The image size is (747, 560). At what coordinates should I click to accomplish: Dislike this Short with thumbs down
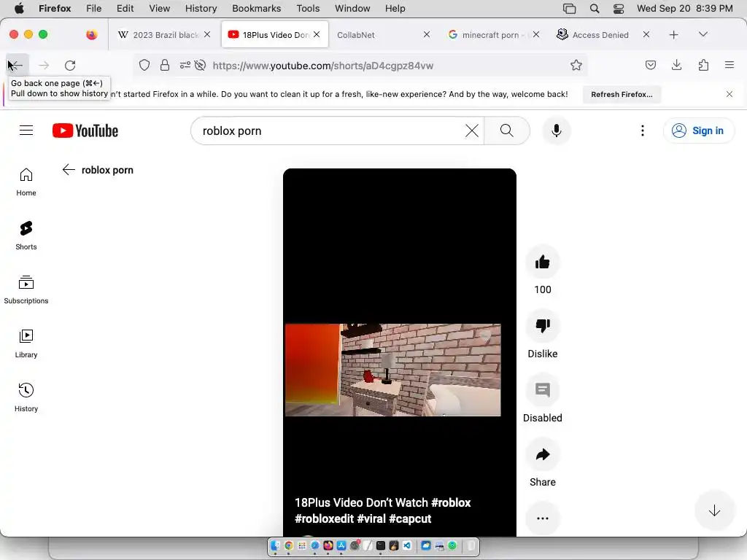click(x=542, y=326)
